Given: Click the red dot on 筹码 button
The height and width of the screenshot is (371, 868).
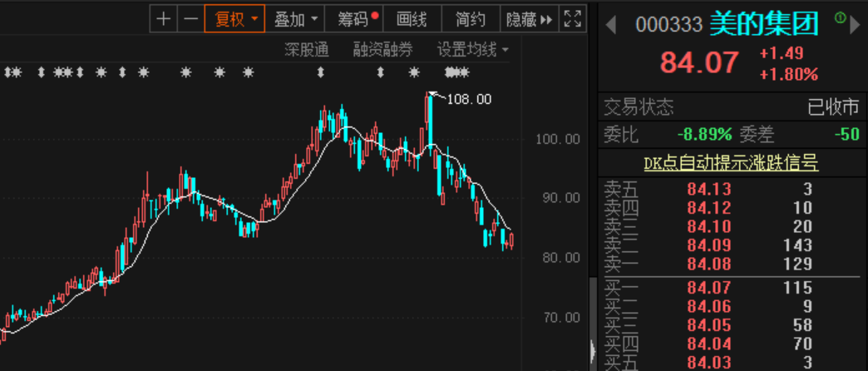Looking at the screenshot, I should tap(376, 15).
